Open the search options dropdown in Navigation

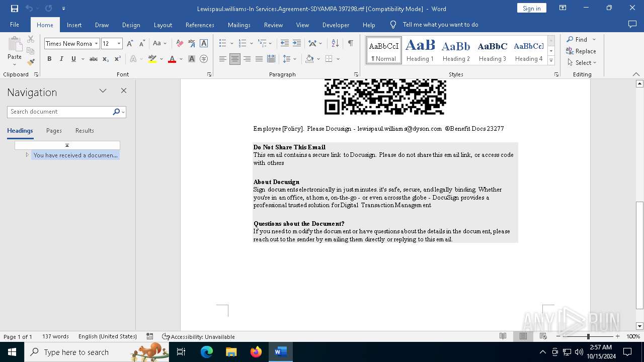click(x=123, y=112)
